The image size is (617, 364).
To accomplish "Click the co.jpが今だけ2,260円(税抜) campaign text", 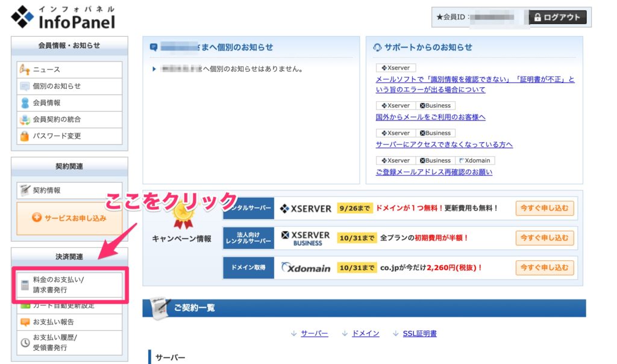I will (x=431, y=268).
